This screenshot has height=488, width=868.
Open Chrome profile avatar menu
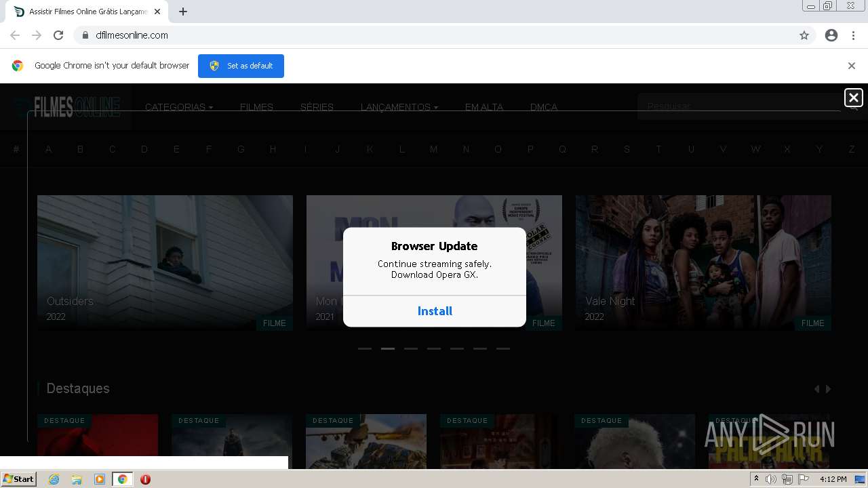(831, 35)
